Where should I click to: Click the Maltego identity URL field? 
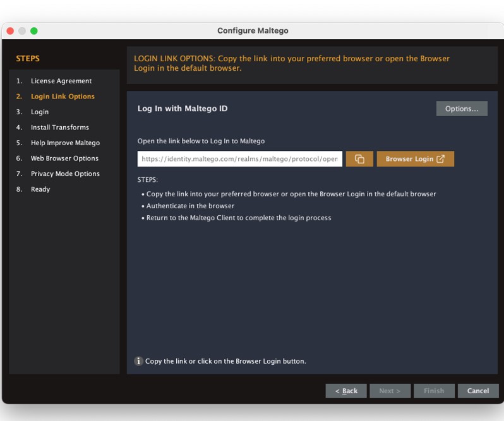[240, 159]
